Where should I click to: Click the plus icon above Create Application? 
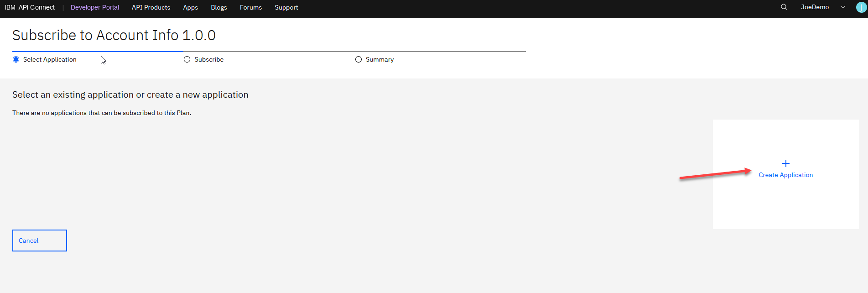tap(785, 163)
